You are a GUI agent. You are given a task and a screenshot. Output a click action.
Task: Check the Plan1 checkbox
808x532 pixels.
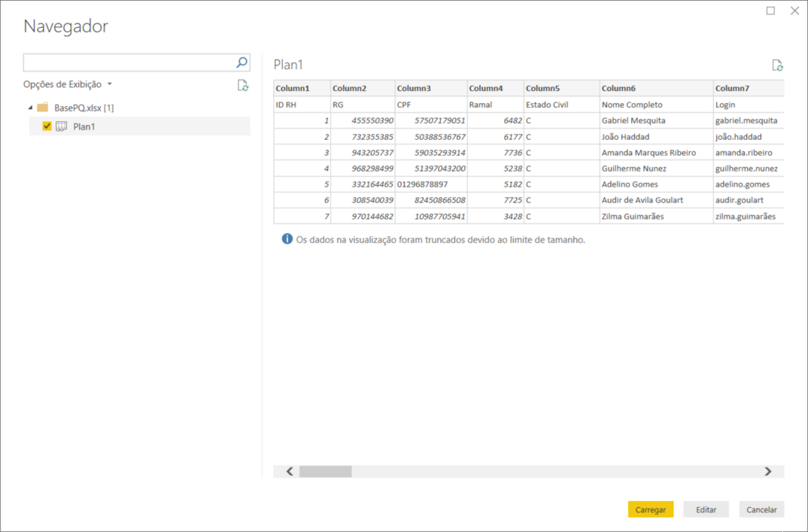tap(47, 126)
